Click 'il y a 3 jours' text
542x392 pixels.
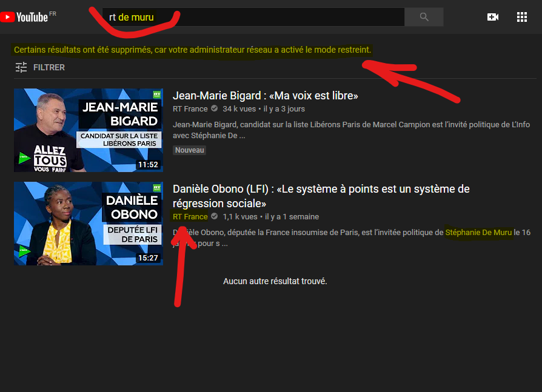point(284,109)
